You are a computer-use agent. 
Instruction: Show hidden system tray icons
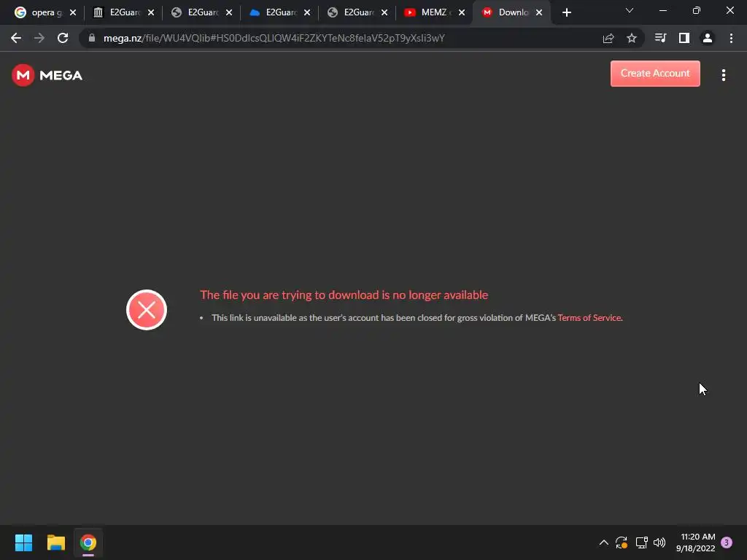click(603, 542)
